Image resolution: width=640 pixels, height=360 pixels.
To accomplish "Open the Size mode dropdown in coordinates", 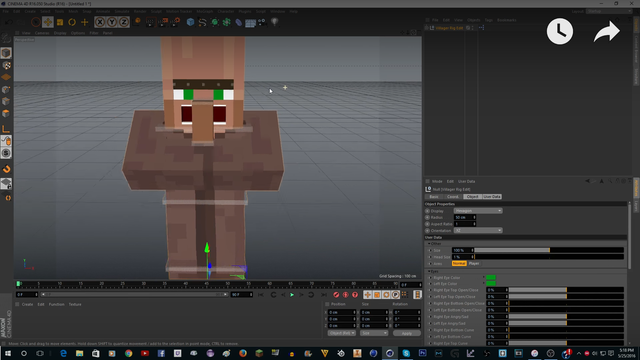I will [x=373, y=333].
